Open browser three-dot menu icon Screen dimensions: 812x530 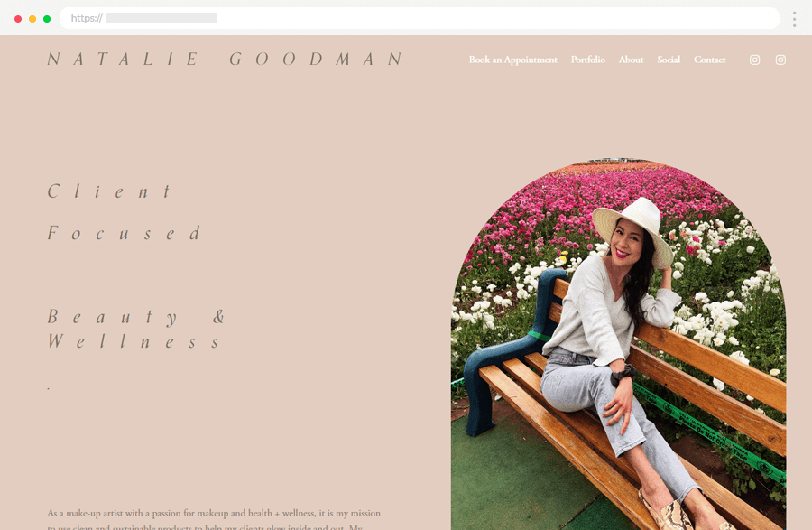click(794, 19)
